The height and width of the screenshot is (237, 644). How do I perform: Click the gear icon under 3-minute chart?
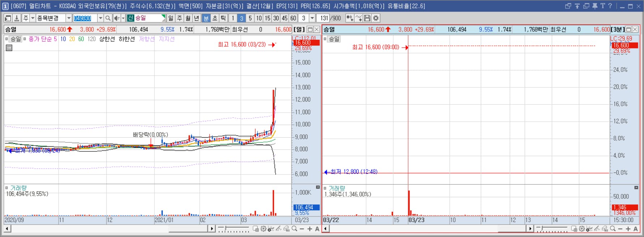(582, 229)
